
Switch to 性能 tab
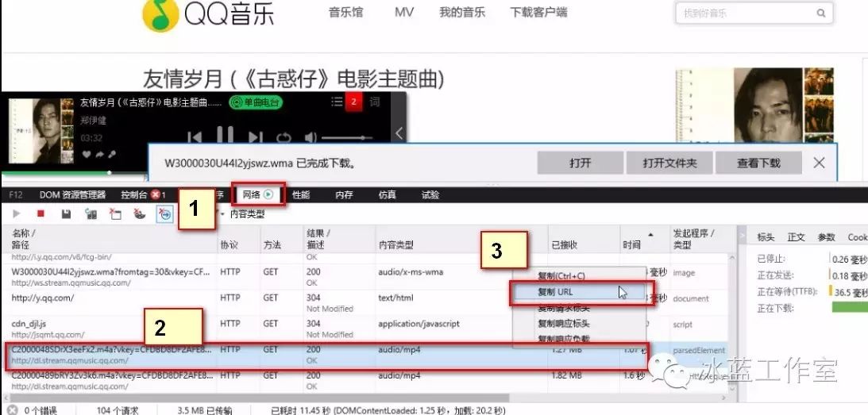coord(301,194)
